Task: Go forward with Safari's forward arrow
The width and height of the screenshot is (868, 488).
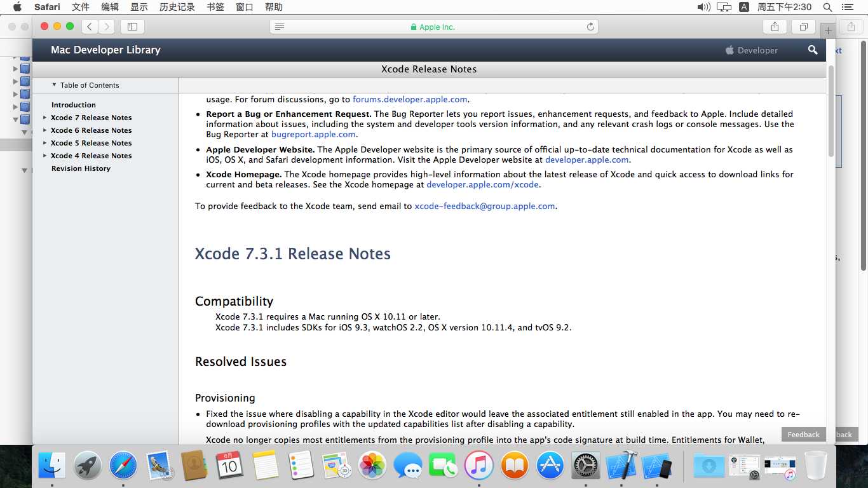Action: click(x=107, y=27)
